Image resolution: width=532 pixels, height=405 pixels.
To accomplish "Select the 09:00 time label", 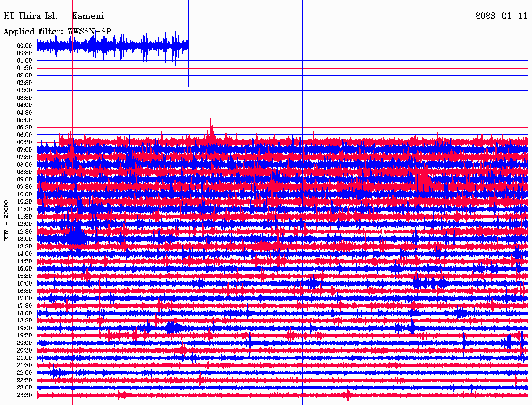I will click(x=24, y=180).
